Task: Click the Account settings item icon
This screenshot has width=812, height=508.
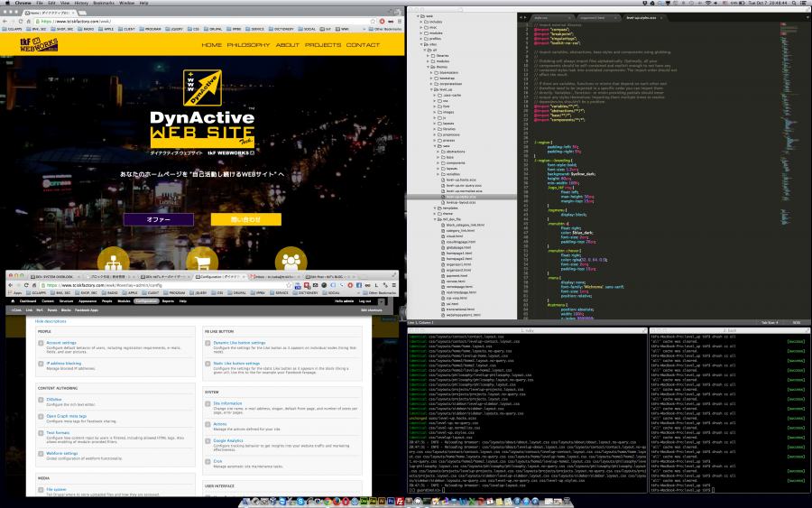Action: [x=41, y=343]
